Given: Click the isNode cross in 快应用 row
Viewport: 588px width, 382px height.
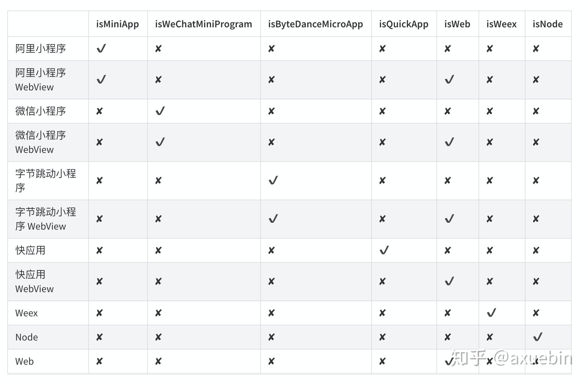Looking at the screenshot, I should click(x=536, y=250).
